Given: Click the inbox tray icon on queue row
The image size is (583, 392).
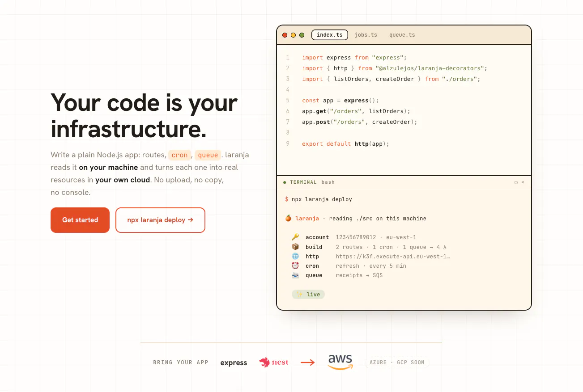Looking at the screenshot, I should (x=295, y=275).
